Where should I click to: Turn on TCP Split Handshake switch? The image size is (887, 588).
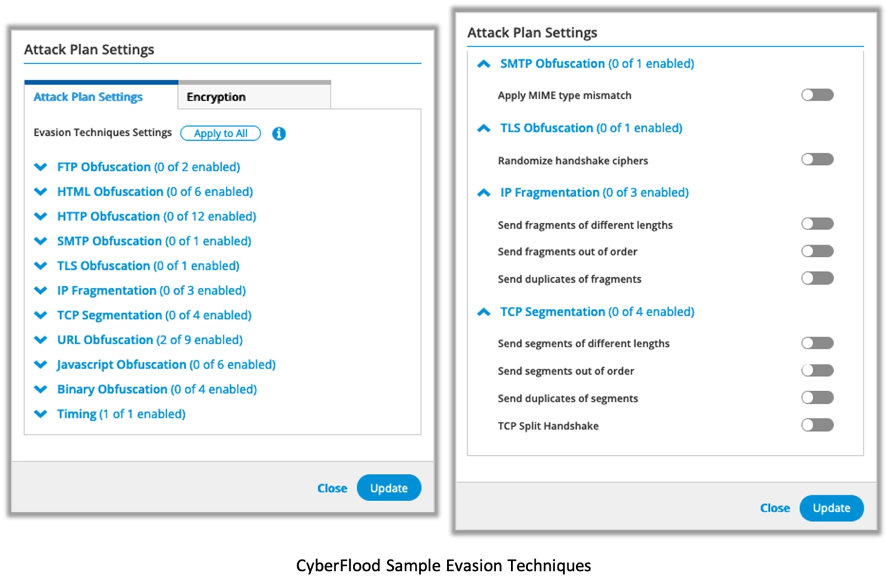coord(817,425)
